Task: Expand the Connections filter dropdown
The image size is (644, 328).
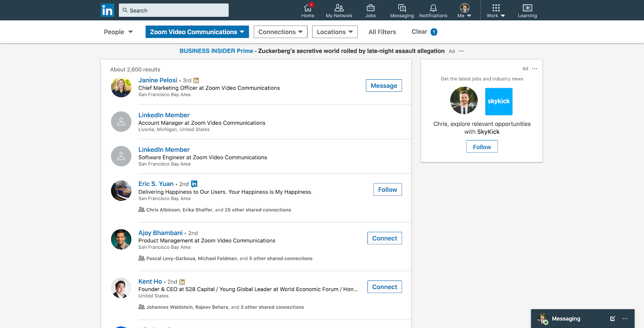Action: (x=281, y=32)
